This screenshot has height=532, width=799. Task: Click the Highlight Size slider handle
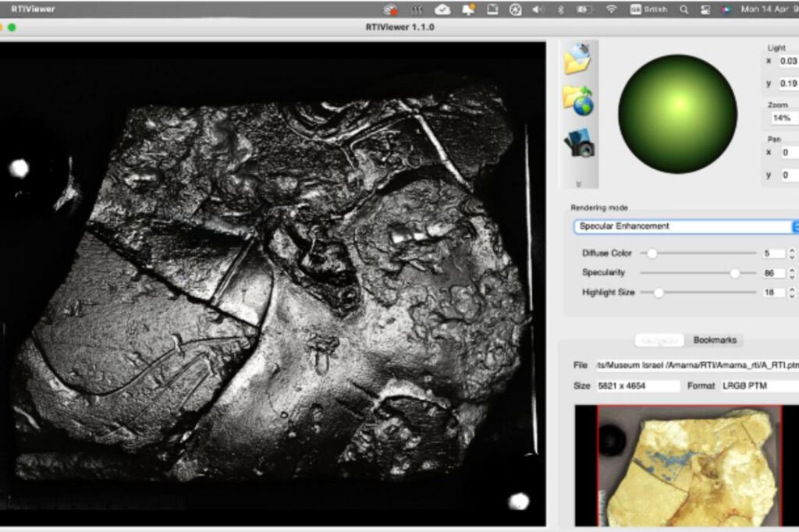pyautogui.click(x=659, y=293)
